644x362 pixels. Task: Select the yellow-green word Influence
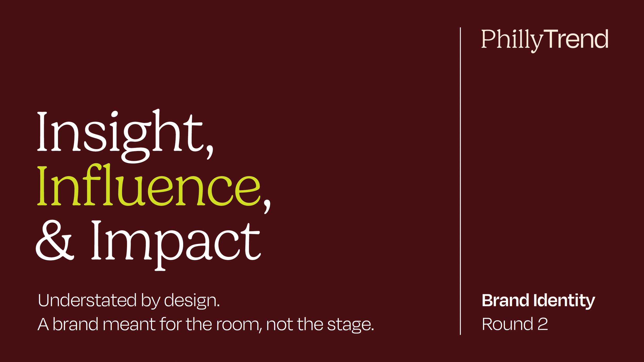click(x=149, y=184)
